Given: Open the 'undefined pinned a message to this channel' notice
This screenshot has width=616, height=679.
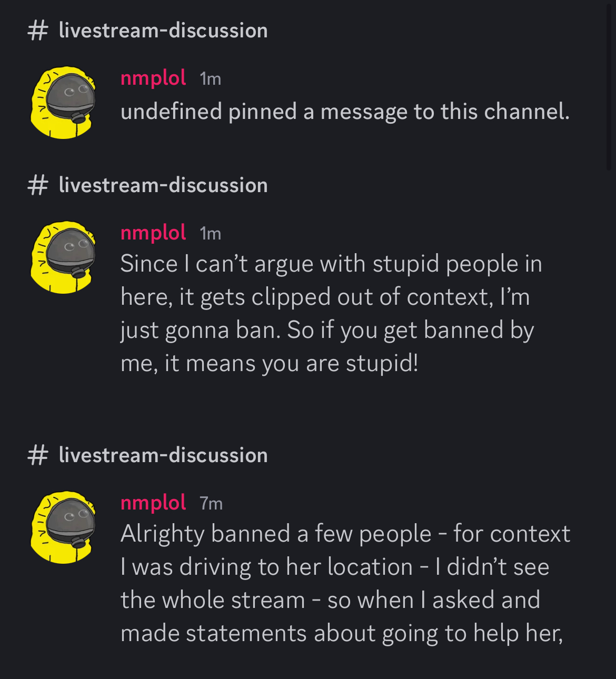Looking at the screenshot, I should (345, 112).
